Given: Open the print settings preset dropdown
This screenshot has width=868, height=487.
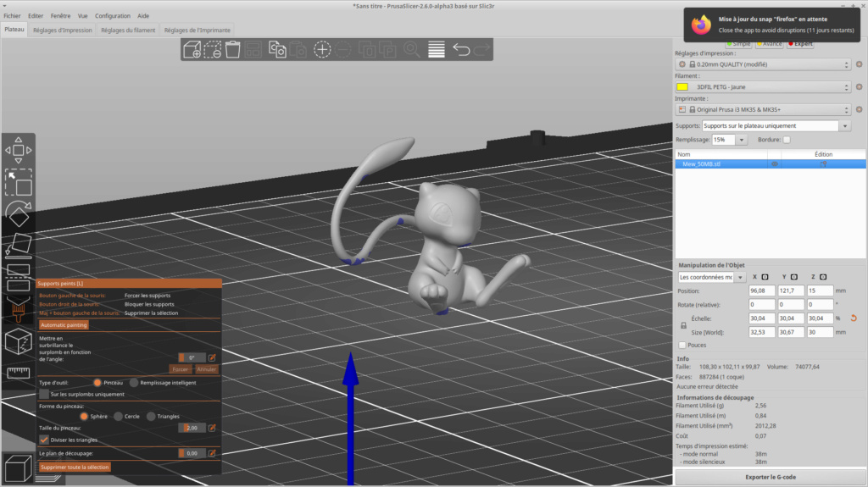Looking at the screenshot, I should (764, 64).
